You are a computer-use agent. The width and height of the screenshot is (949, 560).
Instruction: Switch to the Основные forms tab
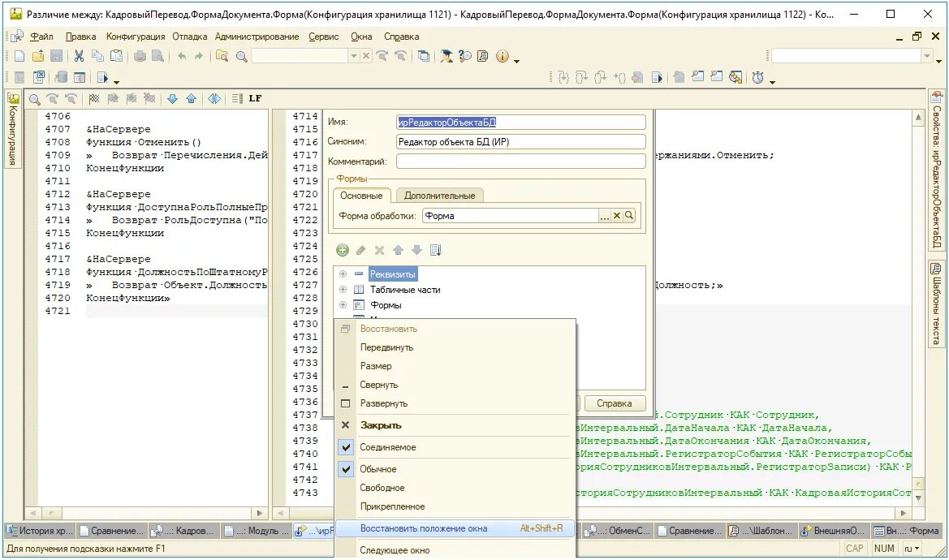tap(361, 196)
